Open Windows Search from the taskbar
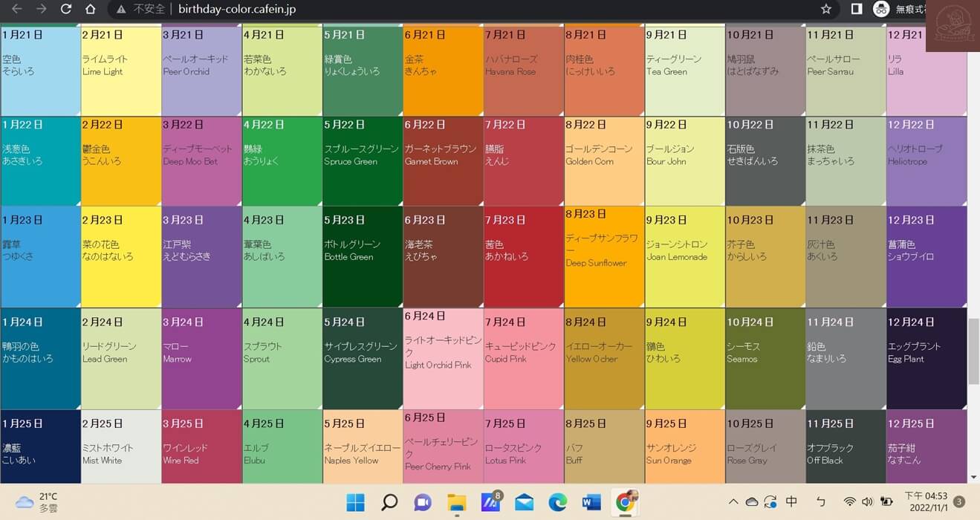980x520 pixels. (x=389, y=502)
